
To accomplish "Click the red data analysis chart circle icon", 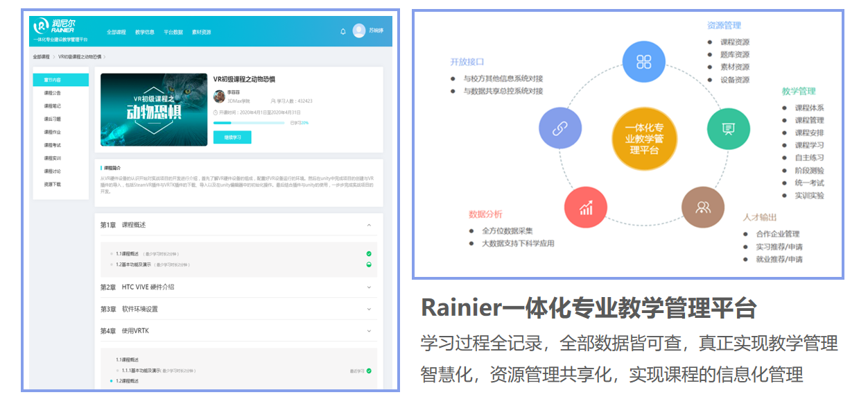I will [x=586, y=206].
